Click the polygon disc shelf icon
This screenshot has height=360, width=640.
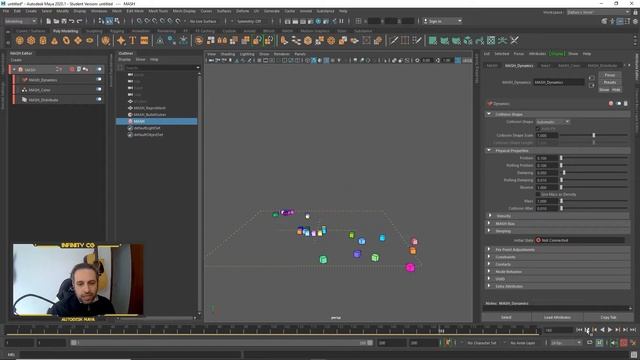[x=90, y=40]
